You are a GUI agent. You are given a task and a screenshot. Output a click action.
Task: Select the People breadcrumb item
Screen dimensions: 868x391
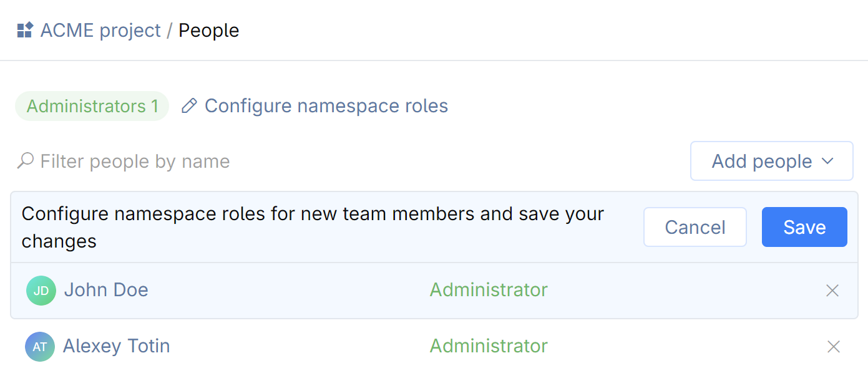click(208, 30)
